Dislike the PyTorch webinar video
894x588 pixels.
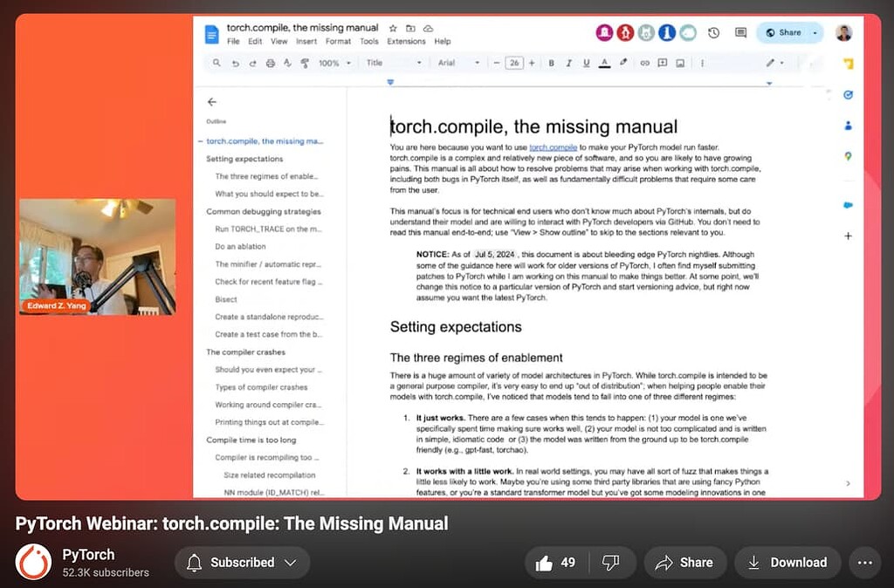tap(611, 563)
